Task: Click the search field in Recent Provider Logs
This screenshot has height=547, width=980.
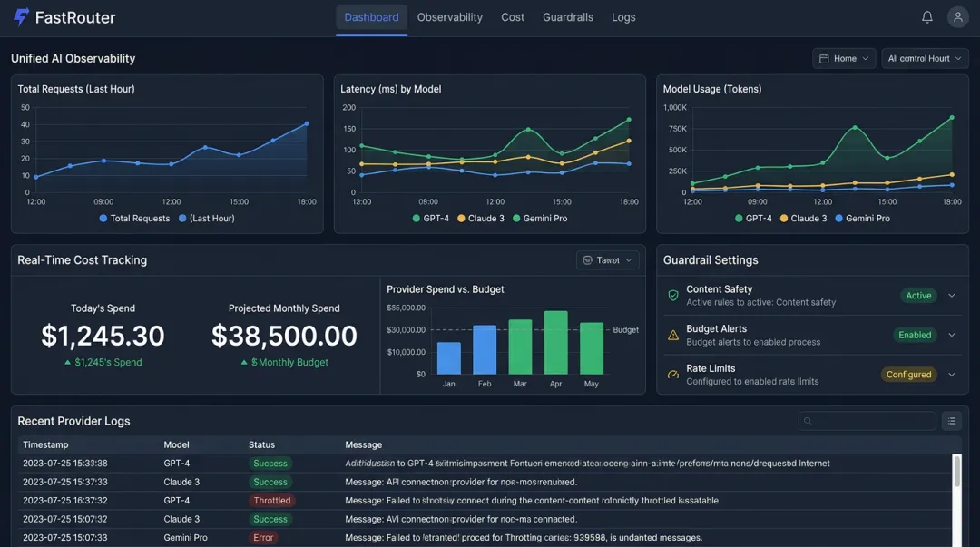Action: tap(867, 421)
